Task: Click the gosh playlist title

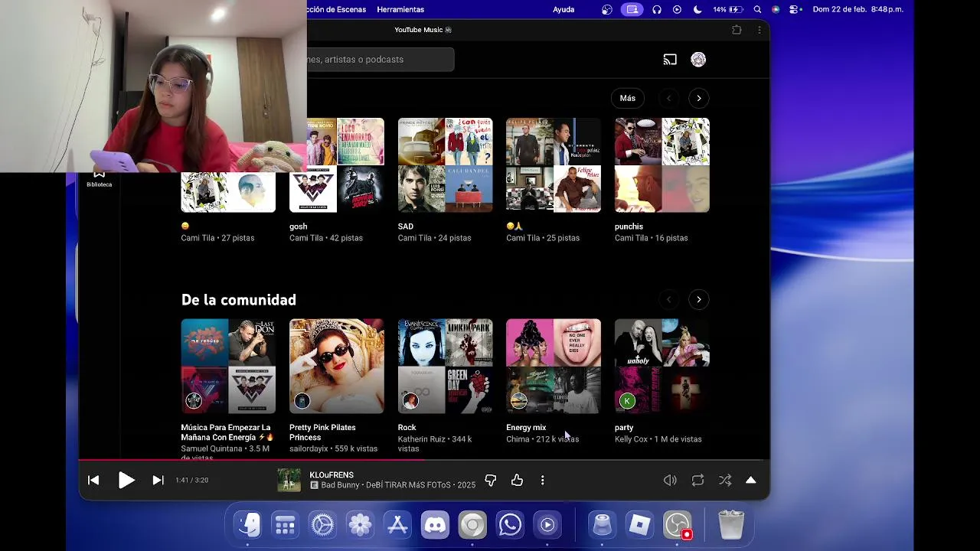Action: (x=298, y=227)
